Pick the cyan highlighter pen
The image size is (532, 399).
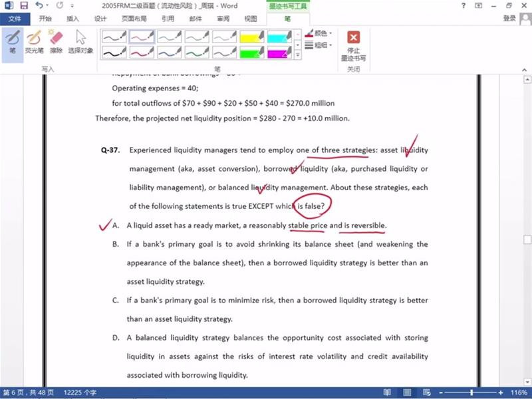point(279,37)
